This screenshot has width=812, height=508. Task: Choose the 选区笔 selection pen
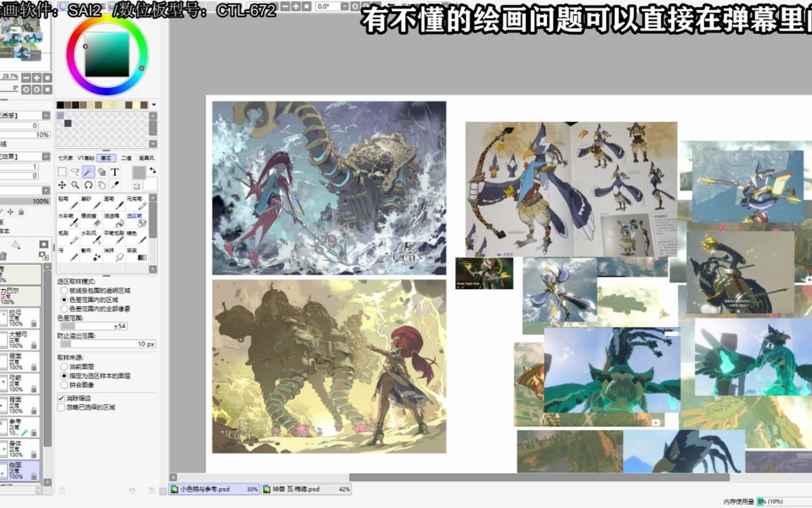pos(136,220)
